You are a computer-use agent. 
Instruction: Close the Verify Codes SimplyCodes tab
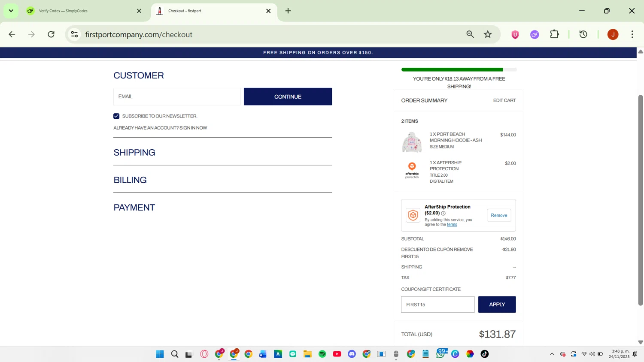tap(139, 11)
